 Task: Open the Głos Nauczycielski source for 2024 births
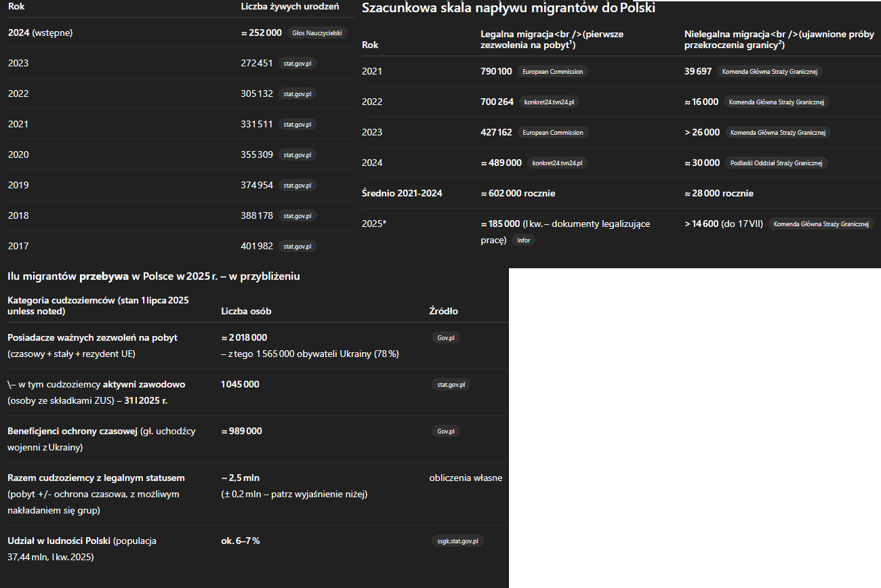pyautogui.click(x=317, y=33)
